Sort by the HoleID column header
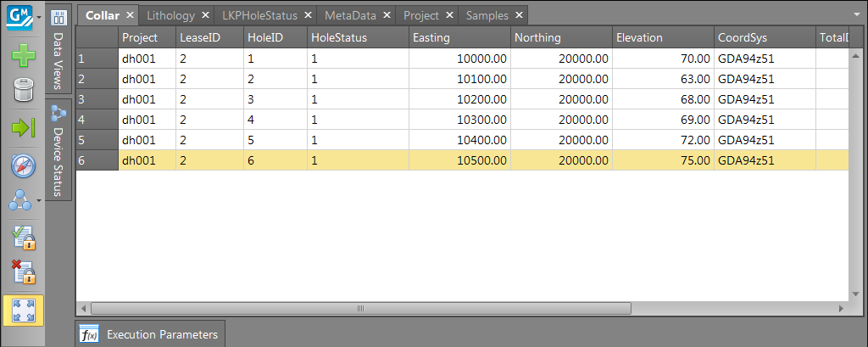The image size is (868, 347). [275, 37]
